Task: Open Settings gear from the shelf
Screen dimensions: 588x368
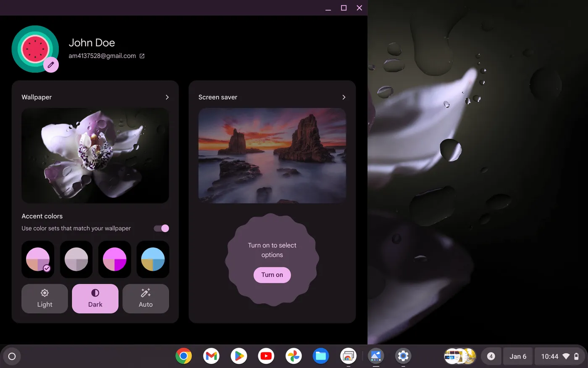Action: (403, 356)
